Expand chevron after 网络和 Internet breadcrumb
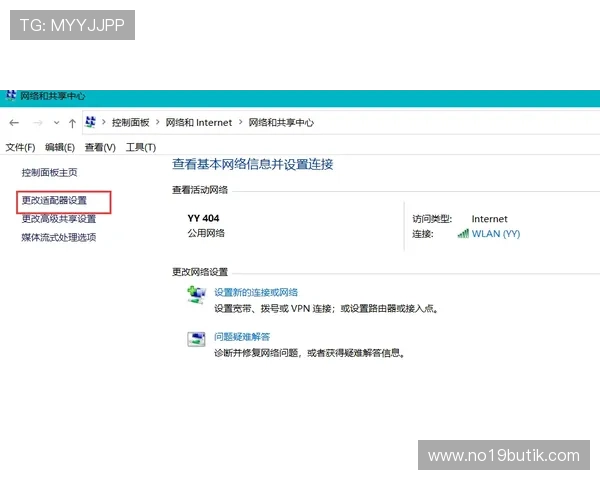This screenshot has width=600, height=480. pos(241,122)
